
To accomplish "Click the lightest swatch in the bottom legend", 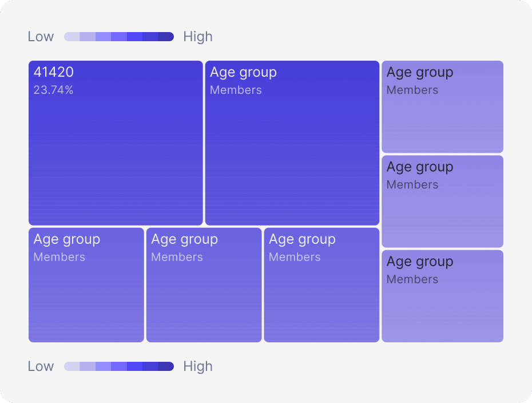I will 72,366.
